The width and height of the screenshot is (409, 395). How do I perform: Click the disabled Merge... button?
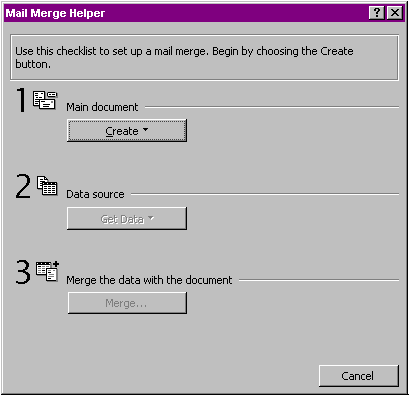pyautogui.click(x=127, y=303)
